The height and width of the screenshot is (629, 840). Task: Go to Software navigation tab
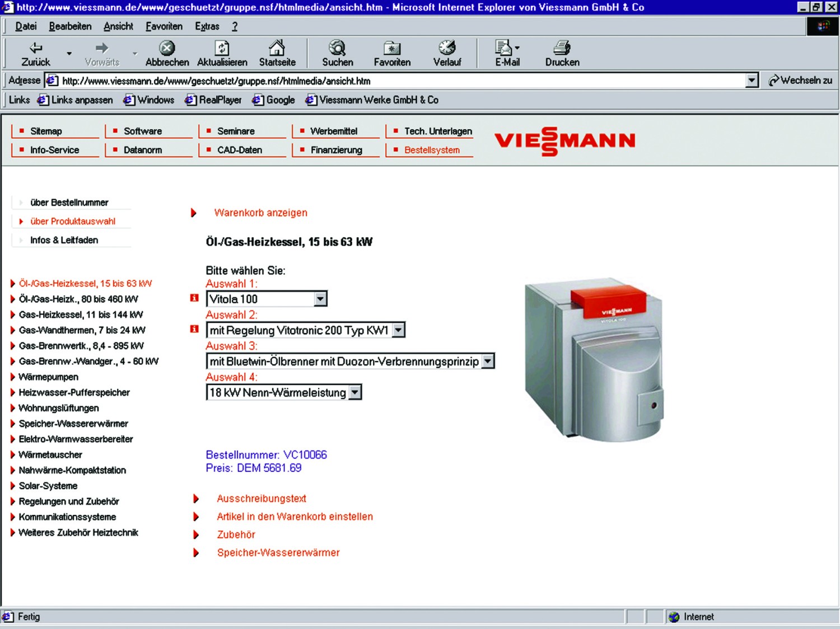coord(148,131)
